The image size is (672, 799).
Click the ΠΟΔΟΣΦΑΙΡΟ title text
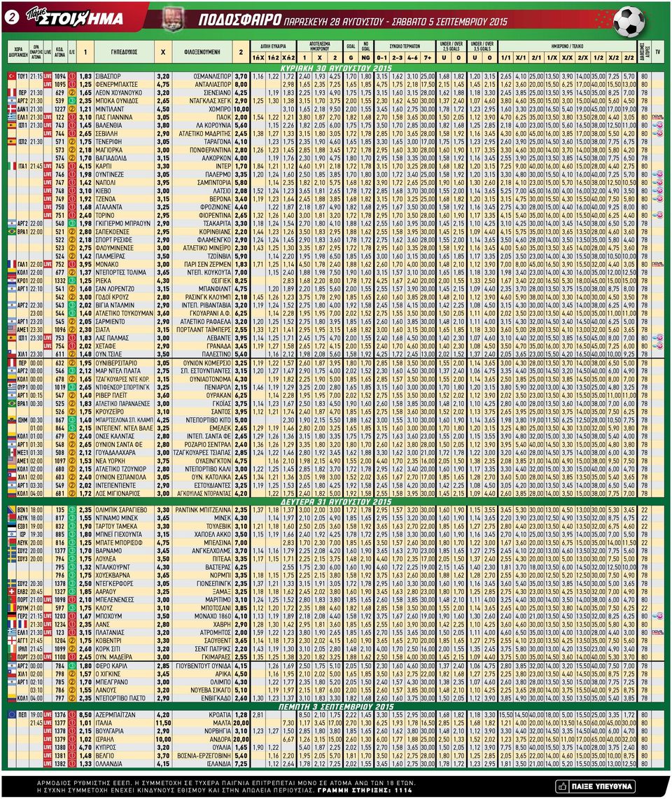(239, 20)
